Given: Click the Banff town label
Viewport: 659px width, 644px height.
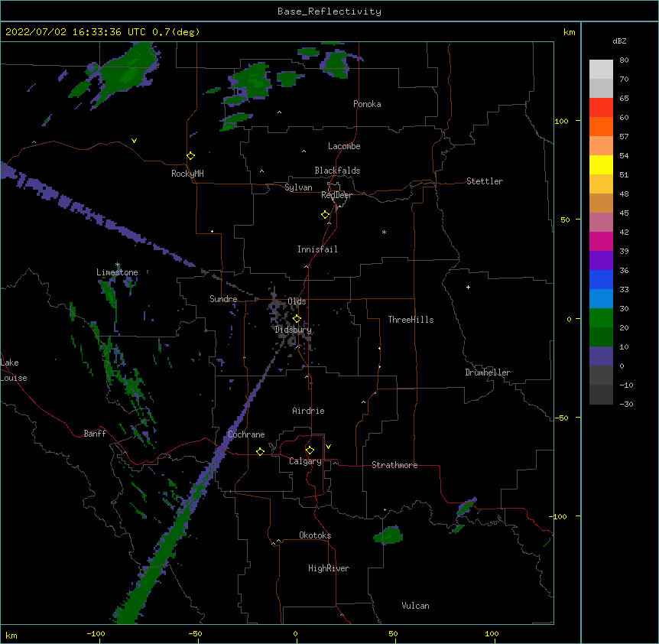Looking at the screenshot, I should (x=95, y=434).
